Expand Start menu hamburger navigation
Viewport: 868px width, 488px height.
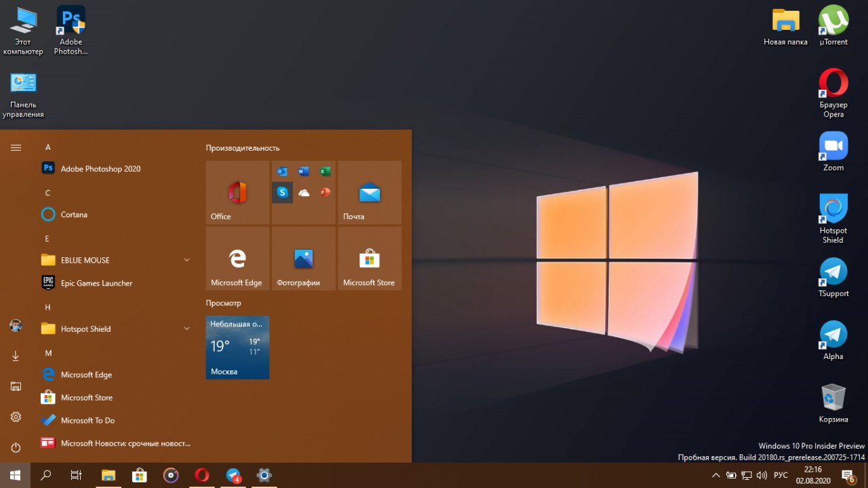tap(16, 147)
